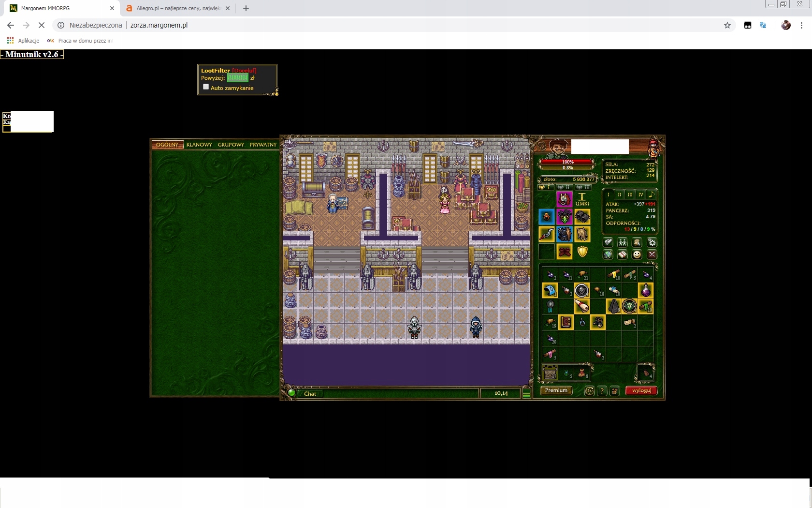This screenshot has height=508, width=812.
Task: Open the help question mark button
Action: tap(602, 391)
